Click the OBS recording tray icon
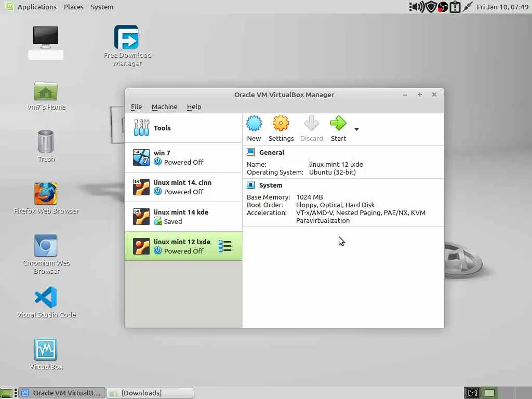This screenshot has height=399, width=532. [x=443, y=7]
